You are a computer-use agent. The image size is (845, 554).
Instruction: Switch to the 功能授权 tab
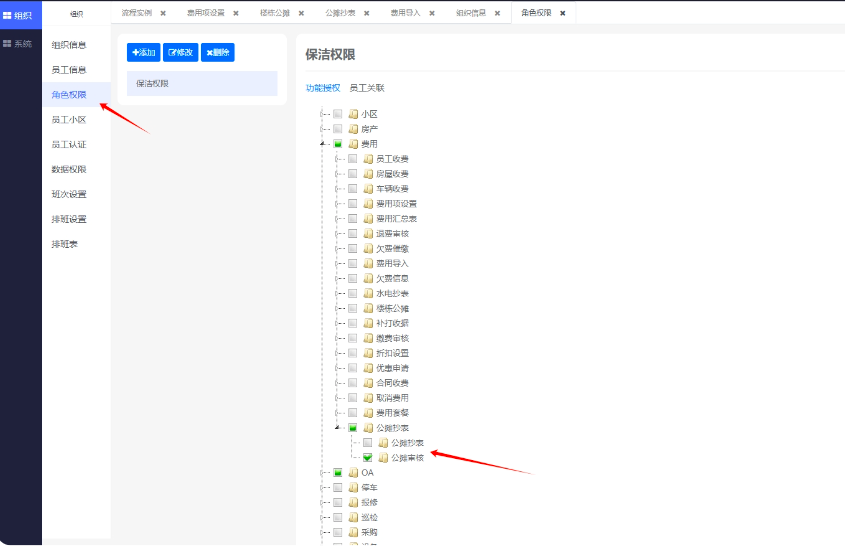(x=323, y=88)
